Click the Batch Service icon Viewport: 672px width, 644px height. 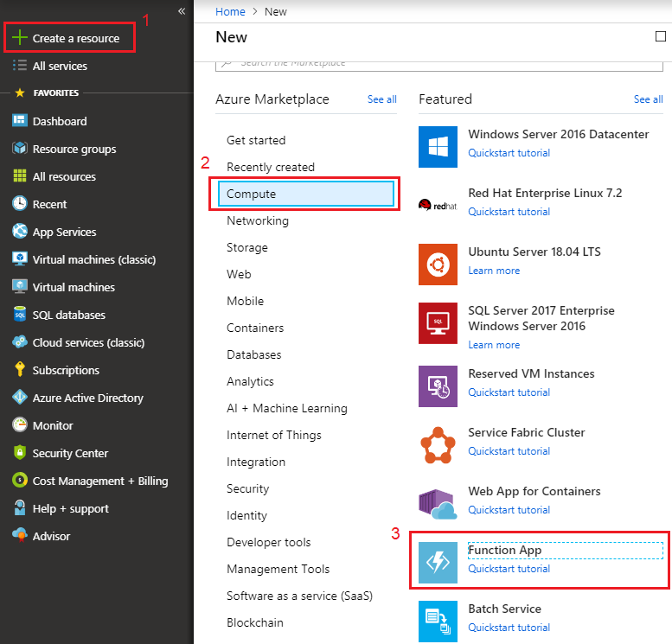coord(438,621)
